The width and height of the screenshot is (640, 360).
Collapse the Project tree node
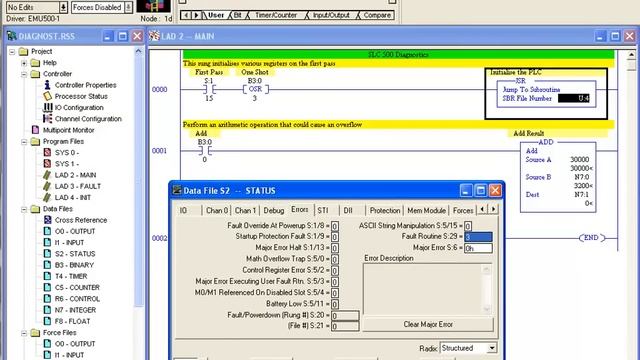[x=12, y=51]
